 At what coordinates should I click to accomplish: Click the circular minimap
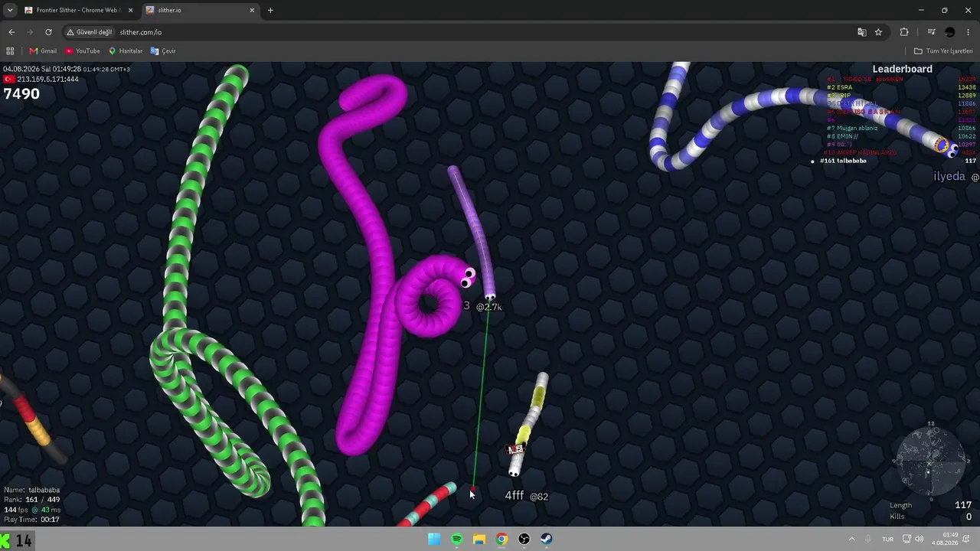coord(931,461)
